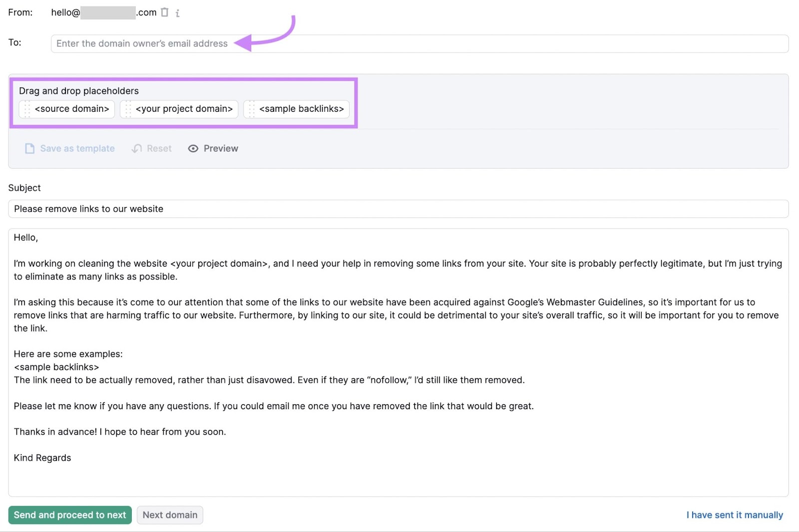
Task: Open the email Preview
Action: 213,149
